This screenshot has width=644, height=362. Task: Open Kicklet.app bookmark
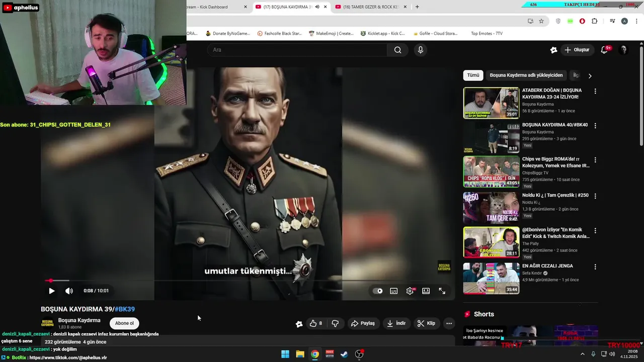pos(383,34)
